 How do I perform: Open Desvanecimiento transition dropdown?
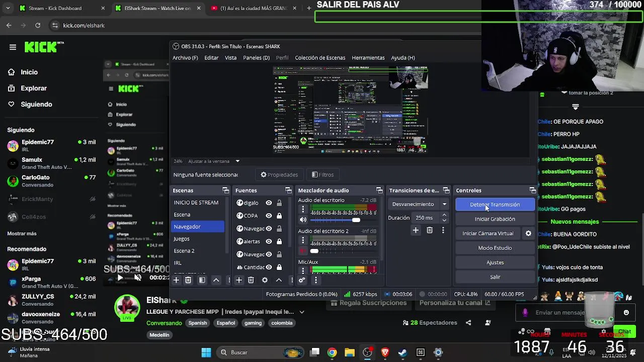pos(420,204)
